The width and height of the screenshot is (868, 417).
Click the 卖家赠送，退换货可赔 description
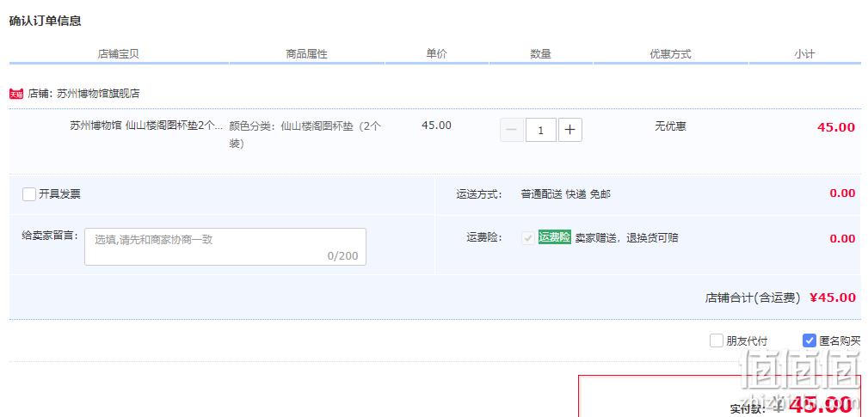point(626,238)
